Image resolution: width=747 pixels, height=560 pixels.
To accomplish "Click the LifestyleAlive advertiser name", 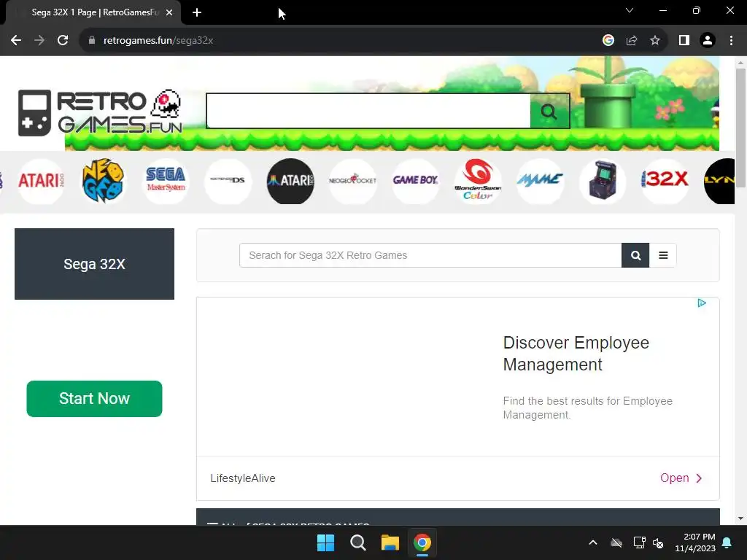I will [243, 478].
